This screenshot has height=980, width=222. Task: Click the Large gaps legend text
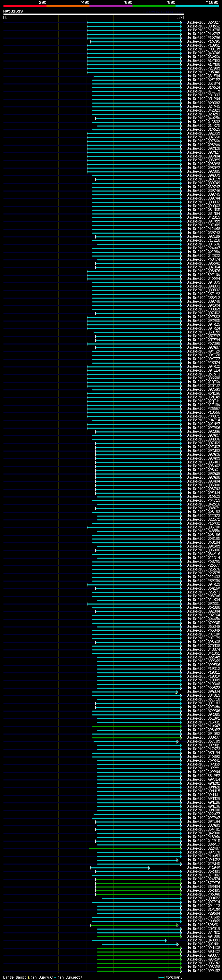(43, 977)
